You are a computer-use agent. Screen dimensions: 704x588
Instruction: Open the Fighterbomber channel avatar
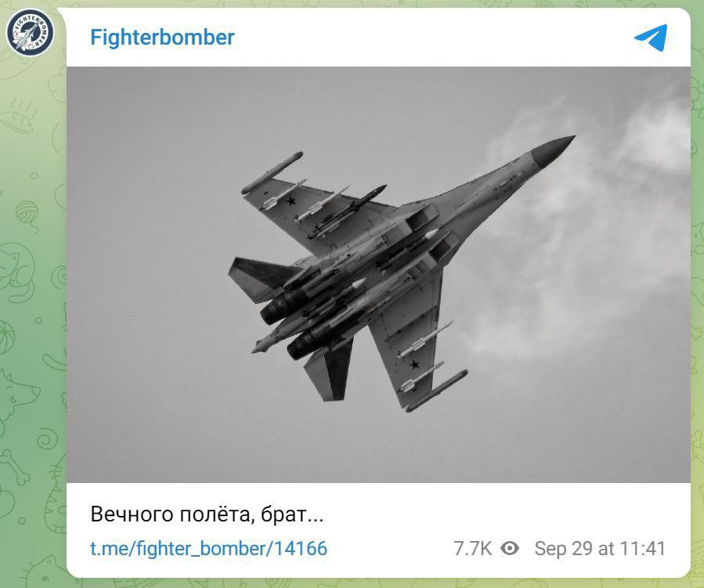tap(30, 32)
